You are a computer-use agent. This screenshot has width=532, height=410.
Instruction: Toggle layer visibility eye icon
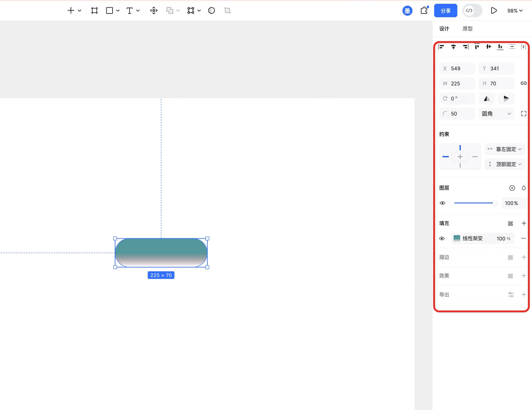click(x=442, y=203)
